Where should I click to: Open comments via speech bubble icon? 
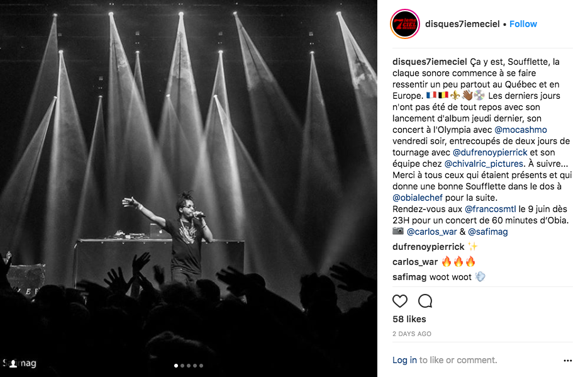pos(425,301)
